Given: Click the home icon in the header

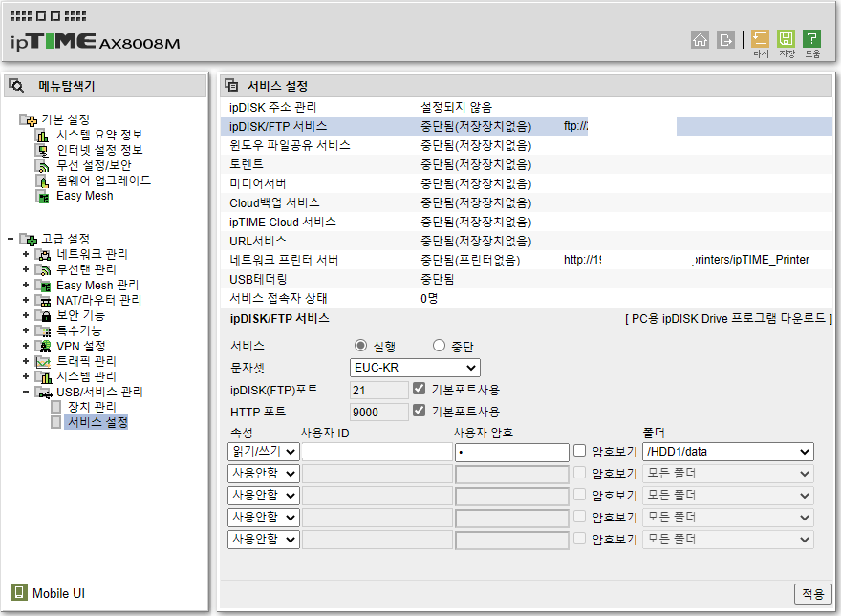Looking at the screenshot, I should tap(700, 40).
